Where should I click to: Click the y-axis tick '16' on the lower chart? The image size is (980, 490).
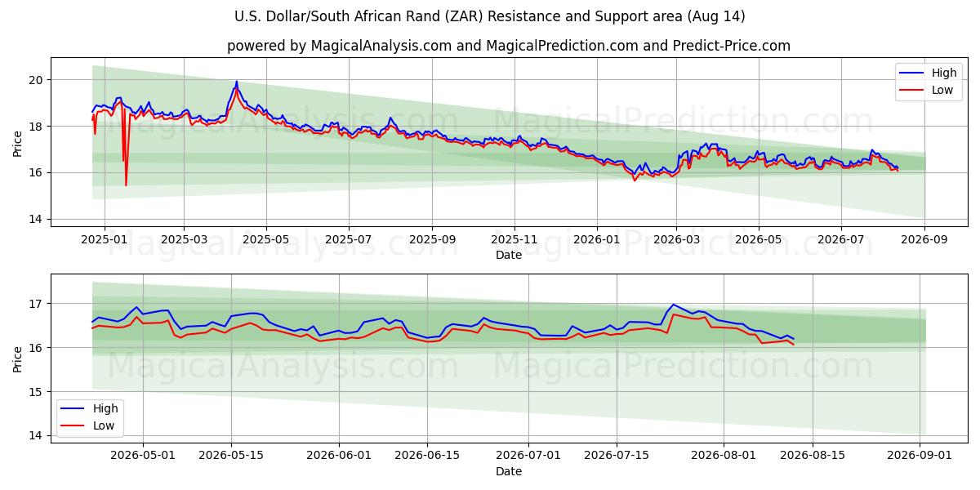tap(36, 348)
